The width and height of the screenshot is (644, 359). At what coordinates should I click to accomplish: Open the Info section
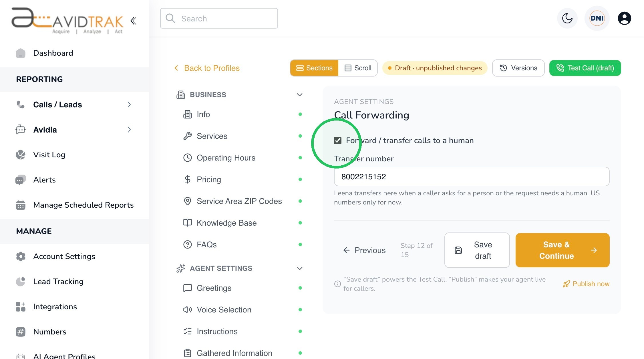(x=243, y=114)
